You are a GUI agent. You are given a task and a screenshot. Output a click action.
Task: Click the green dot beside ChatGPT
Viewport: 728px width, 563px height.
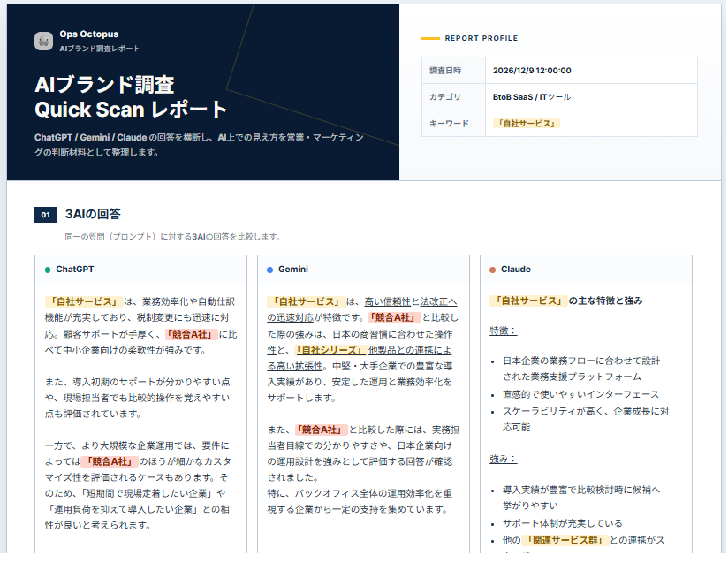tap(48, 270)
